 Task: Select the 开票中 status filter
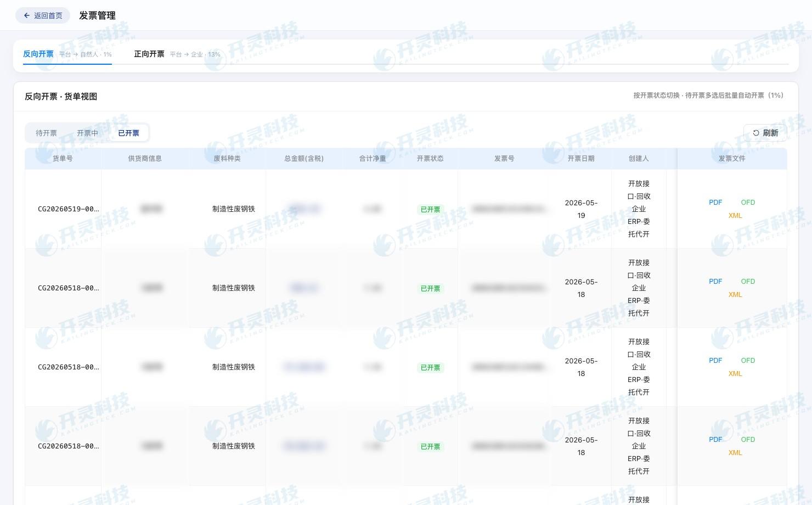pyautogui.click(x=88, y=133)
